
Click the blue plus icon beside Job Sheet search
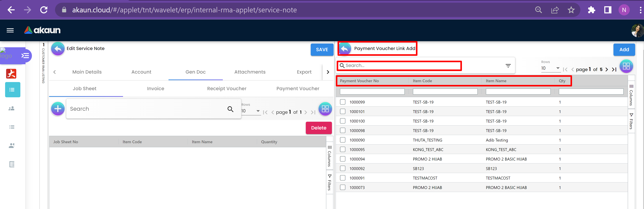pos(58,109)
